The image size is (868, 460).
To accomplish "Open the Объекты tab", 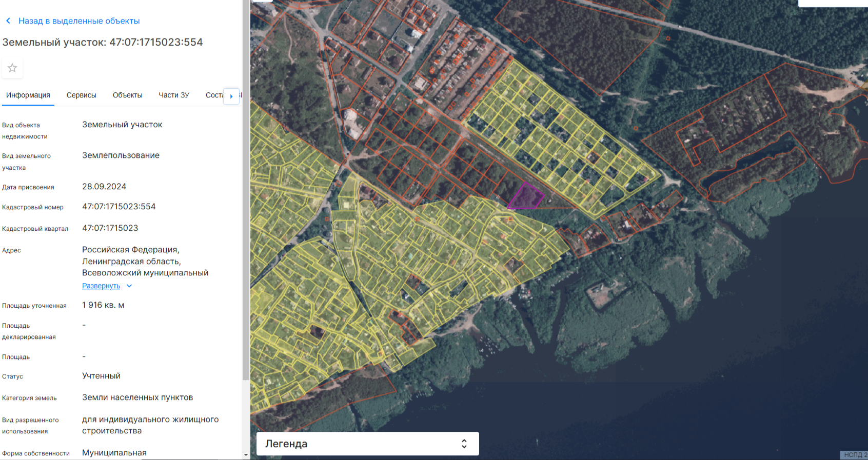I will (x=128, y=95).
